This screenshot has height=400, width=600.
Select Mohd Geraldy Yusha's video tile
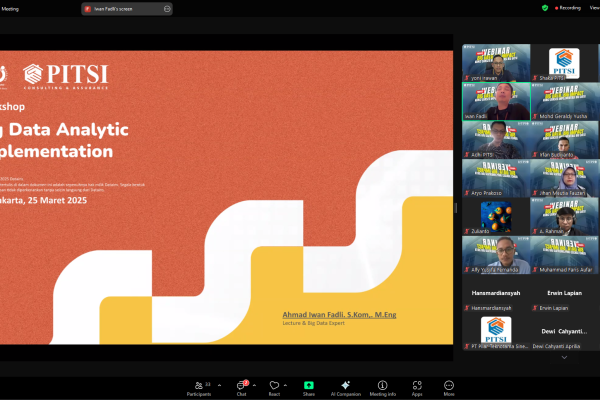tap(564, 101)
